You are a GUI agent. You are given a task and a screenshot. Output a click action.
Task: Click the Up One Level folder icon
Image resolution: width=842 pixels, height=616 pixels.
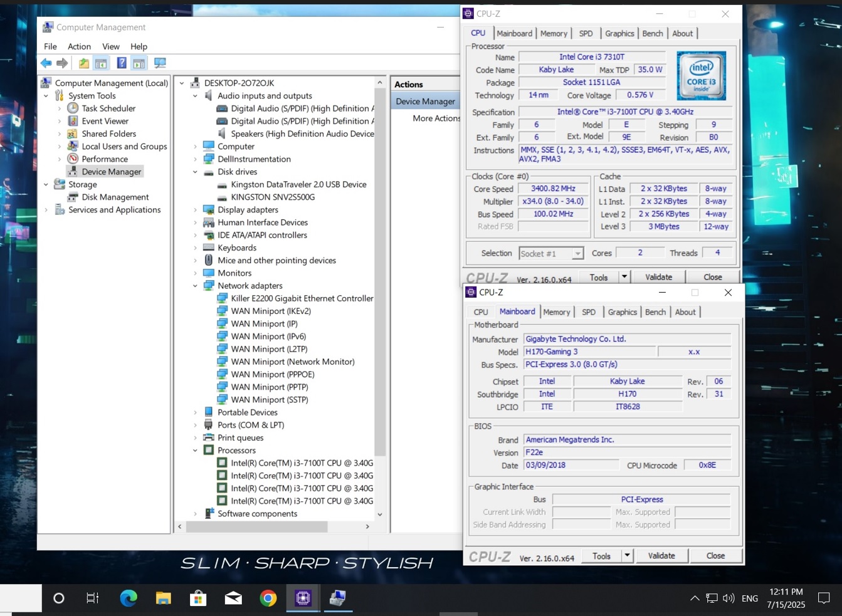click(84, 63)
